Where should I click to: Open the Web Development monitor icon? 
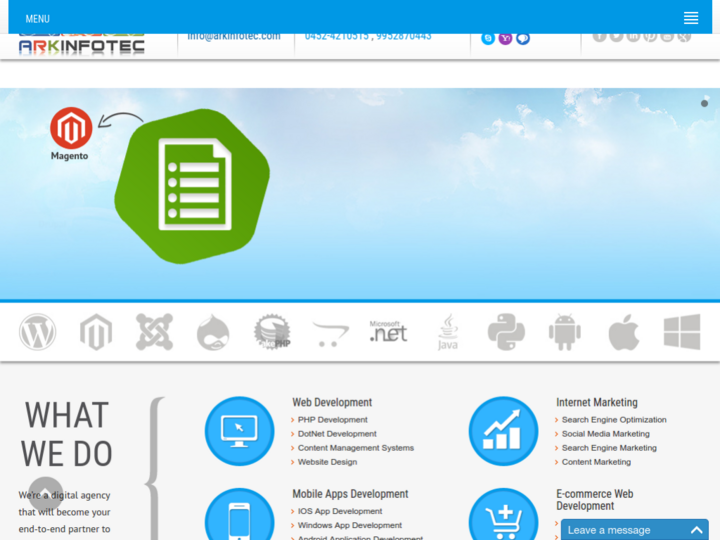click(239, 431)
